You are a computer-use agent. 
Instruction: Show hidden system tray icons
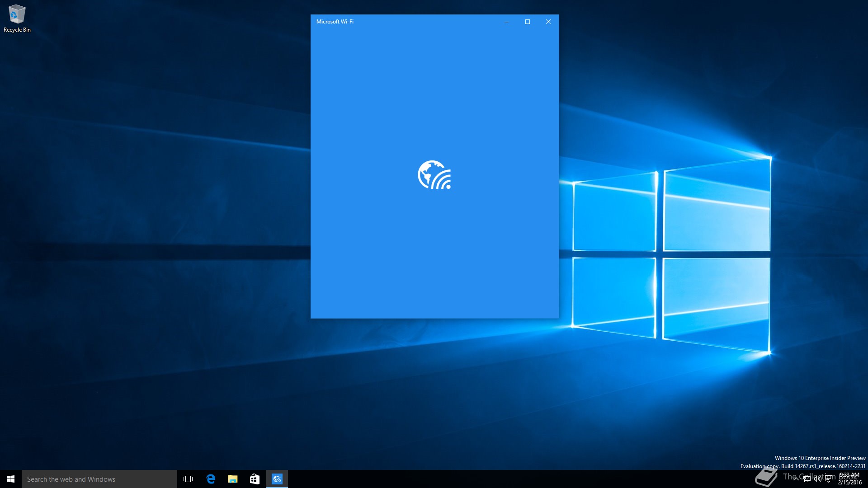pos(796,479)
